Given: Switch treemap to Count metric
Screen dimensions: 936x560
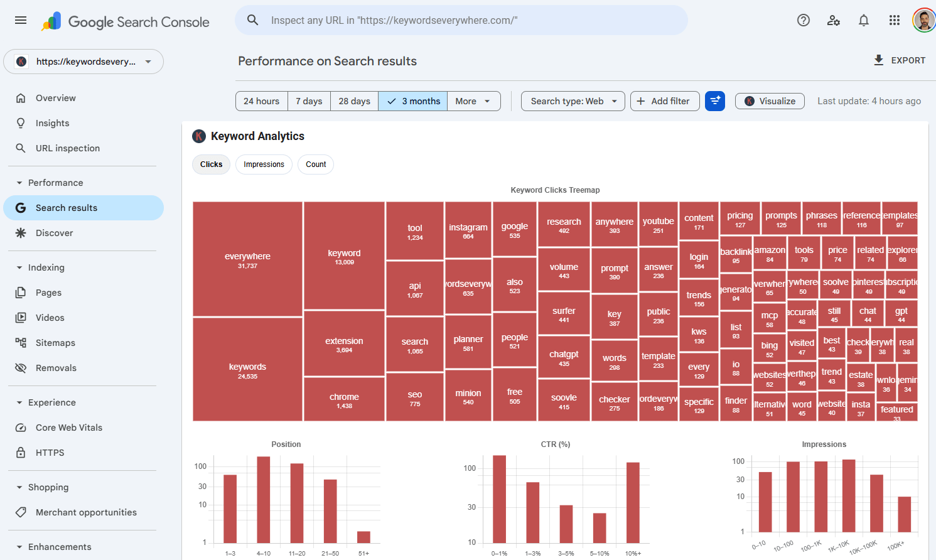Looking at the screenshot, I should tap(316, 164).
